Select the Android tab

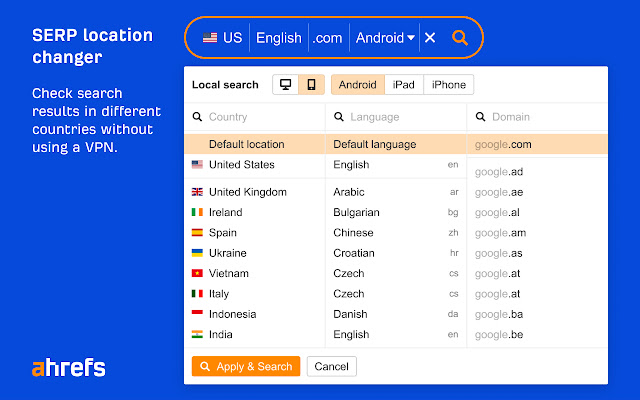click(358, 84)
